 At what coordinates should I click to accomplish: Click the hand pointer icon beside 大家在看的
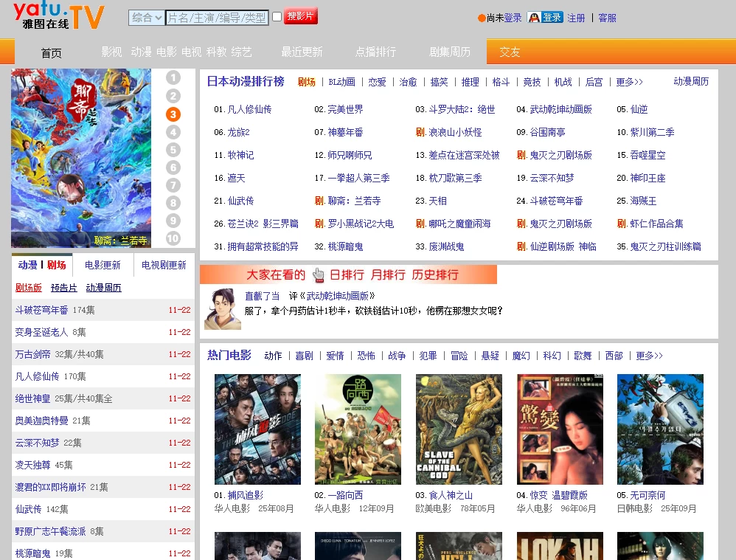[318, 274]
